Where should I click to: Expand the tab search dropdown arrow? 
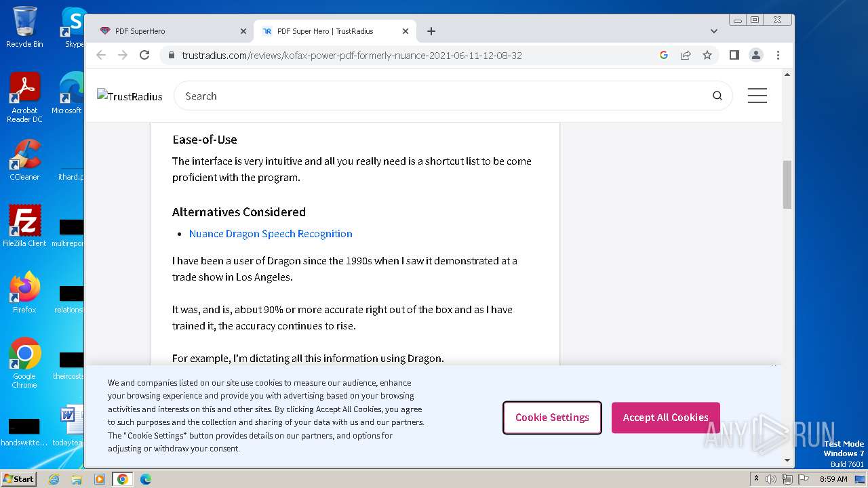click(x=713, y=31)
